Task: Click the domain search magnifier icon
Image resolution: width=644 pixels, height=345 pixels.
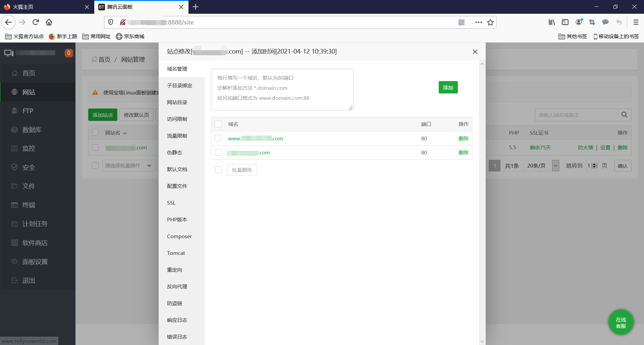Action: (624, 115)
